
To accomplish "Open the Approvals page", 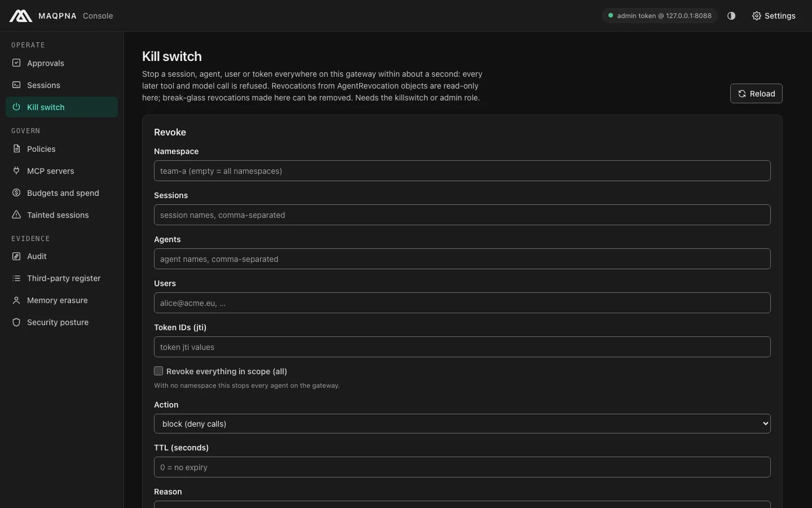I will point(61,63).
